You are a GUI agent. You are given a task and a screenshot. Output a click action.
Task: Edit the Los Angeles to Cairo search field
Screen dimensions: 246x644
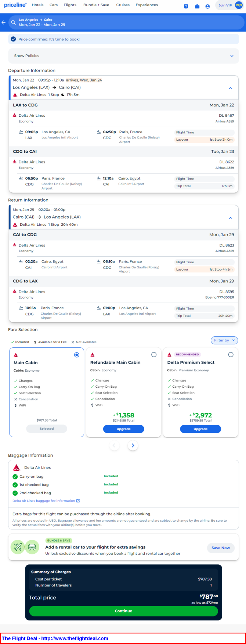click(126, 22)
